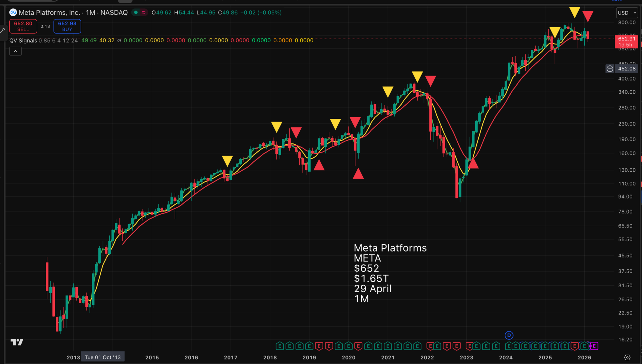Click the blue D dividend marker
642x364 pixels.
tap(509, 335)
